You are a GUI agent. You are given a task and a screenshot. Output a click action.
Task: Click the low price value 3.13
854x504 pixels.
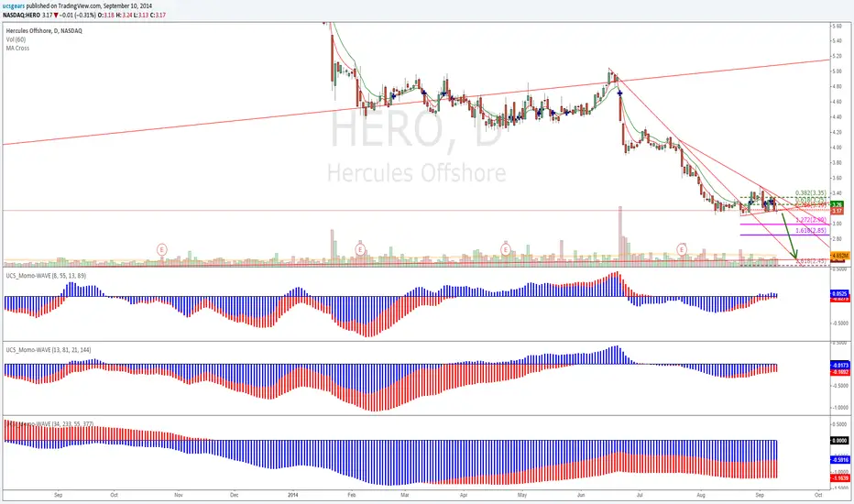143,16
